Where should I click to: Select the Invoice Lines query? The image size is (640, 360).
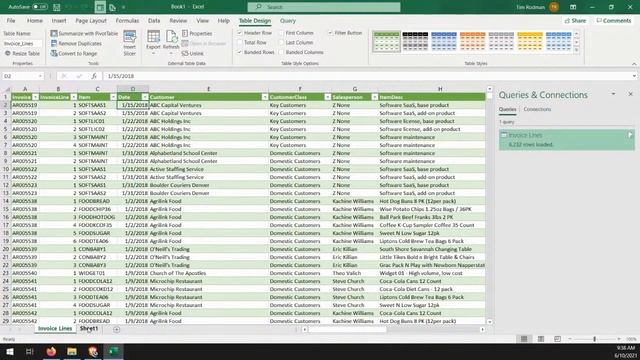567,140
